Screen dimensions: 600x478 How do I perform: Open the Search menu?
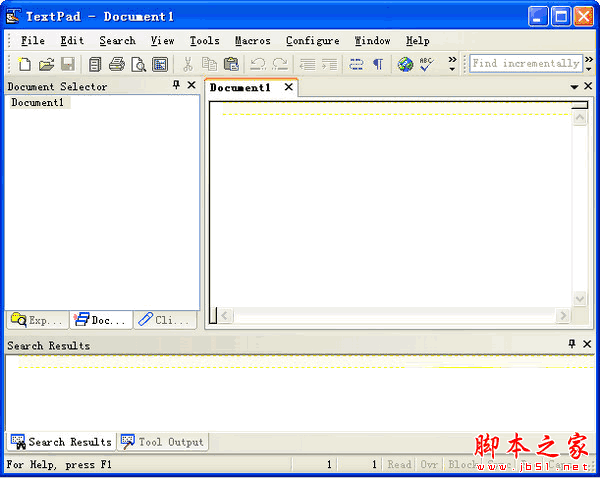coord(117,41)
